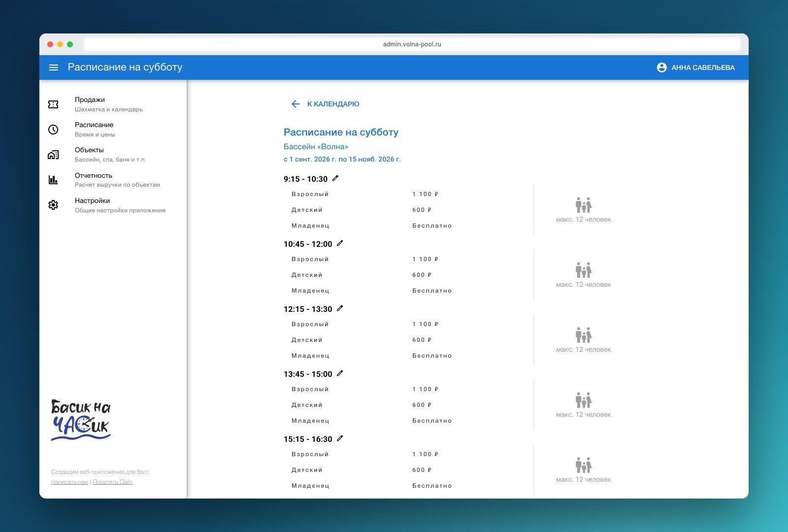Click the Бассейн «Волна» subtitle
Image resolution: width=788 pixels, height=532 pixels.
[316, 147]
